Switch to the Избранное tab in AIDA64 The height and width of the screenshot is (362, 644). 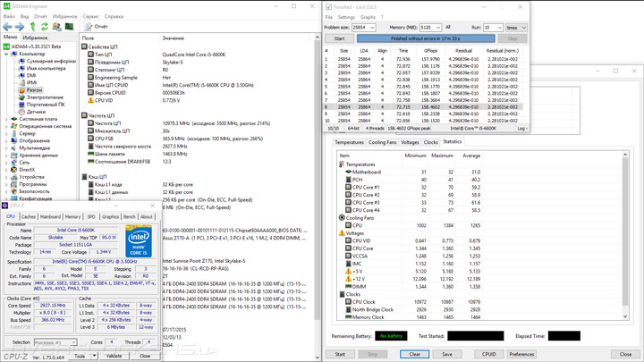pyautogui.click(x=35, y=38)
